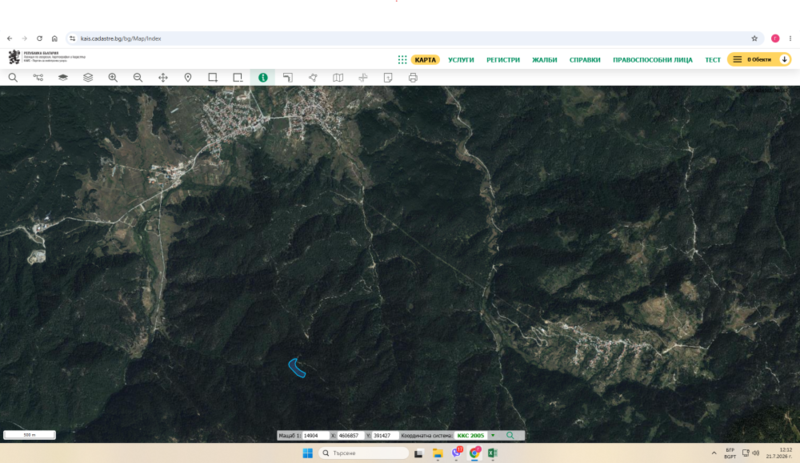This screenshot has width=800, height=463.
Task: Select the zoom out tool
Action: click(138, 78)
